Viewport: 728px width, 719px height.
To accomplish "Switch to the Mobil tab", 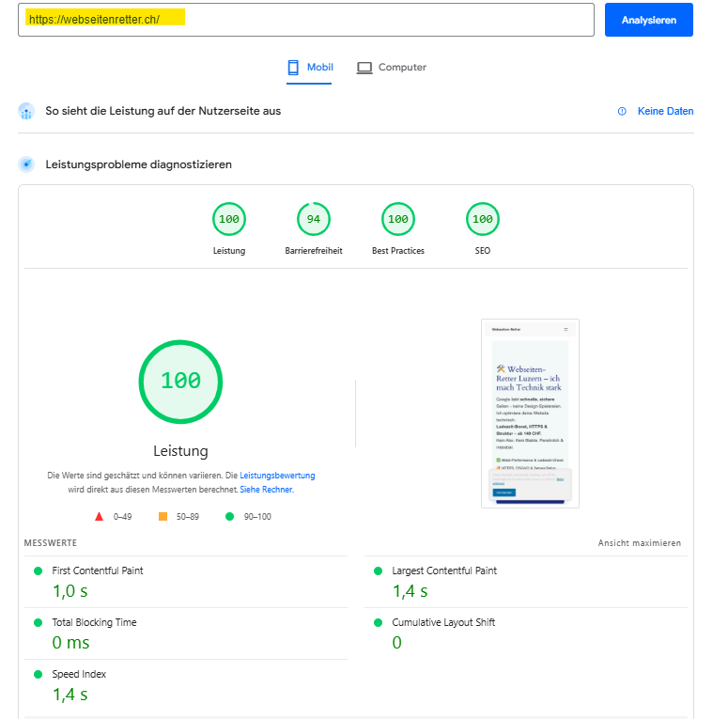I will tap(309, 68).
